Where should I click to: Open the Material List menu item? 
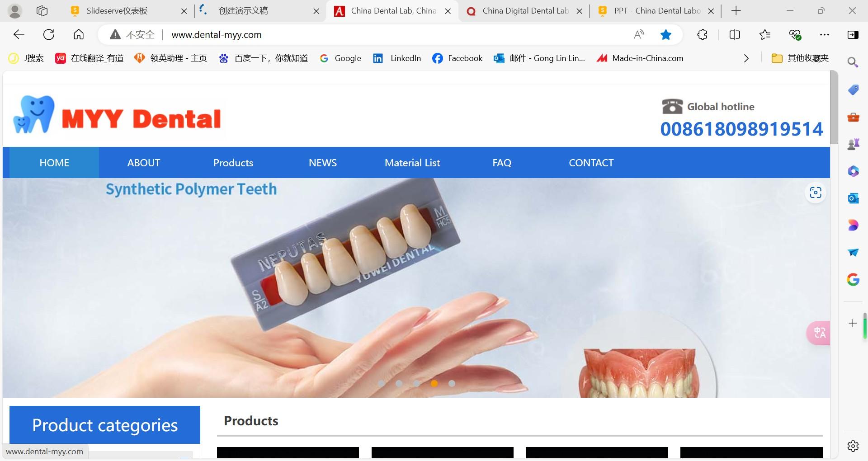pos(412,163)
